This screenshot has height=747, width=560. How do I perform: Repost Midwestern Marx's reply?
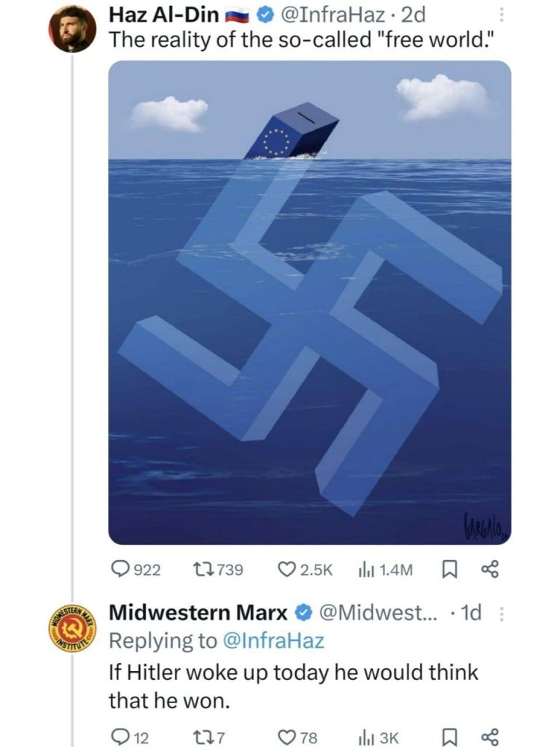[x=206, y=737]
